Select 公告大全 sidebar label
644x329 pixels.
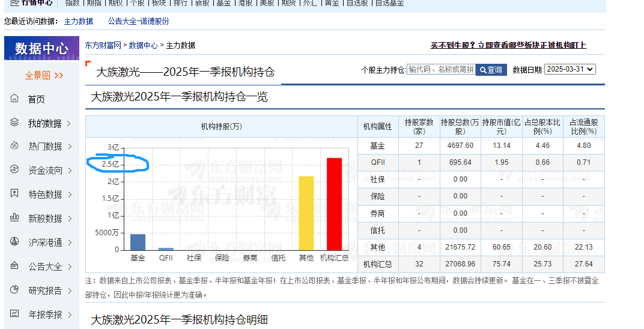coord(45,267)
